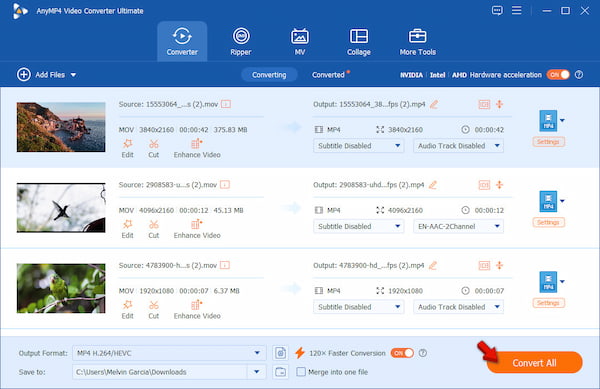Show source info icon for 15553064 file
600x389 pixels.
(226, 104)
